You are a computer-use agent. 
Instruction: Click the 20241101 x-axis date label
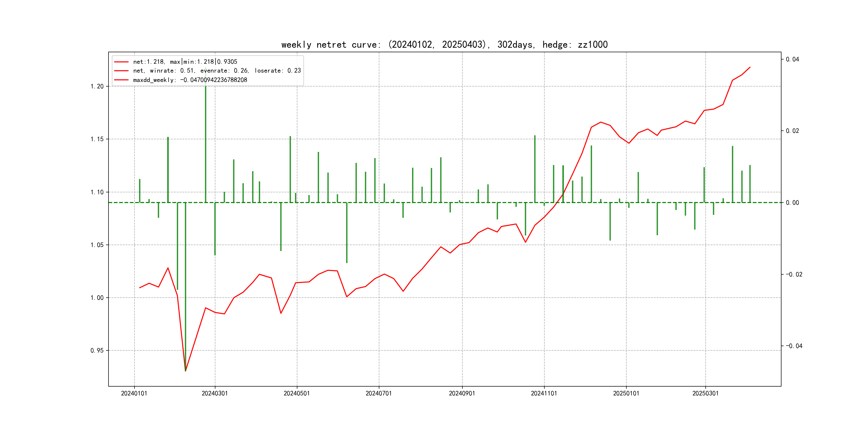click(544, 393)
